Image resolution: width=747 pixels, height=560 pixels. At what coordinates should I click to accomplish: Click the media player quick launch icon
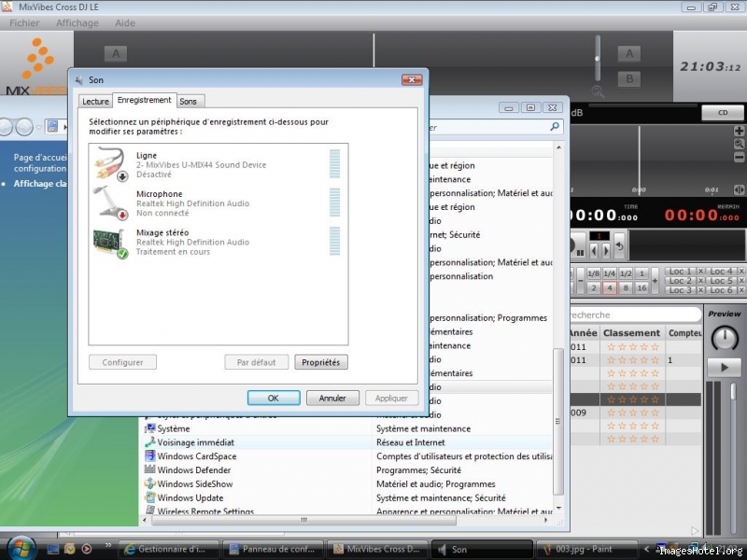point(86,549)
